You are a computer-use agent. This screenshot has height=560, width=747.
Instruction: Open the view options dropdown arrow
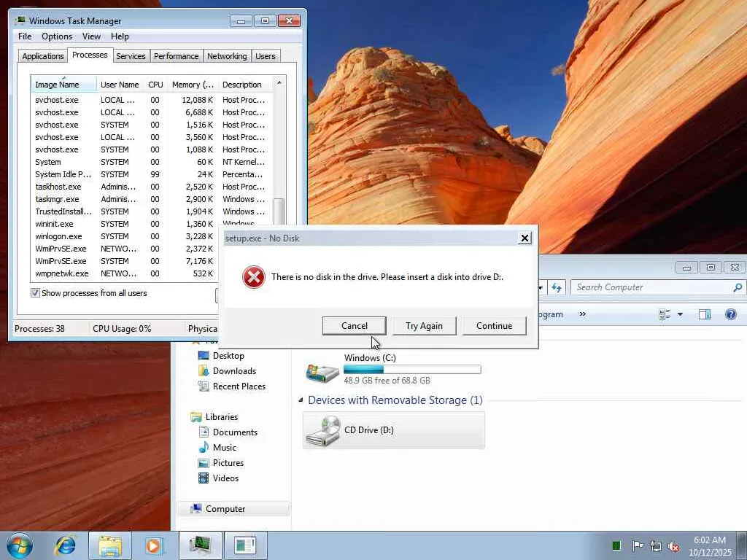[680, 314]
